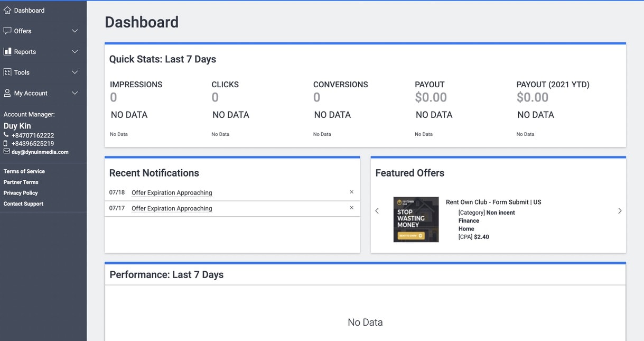Screen dimensions: 644x341
Task: Open the Partner Terms link
Action: coord(21,182)
